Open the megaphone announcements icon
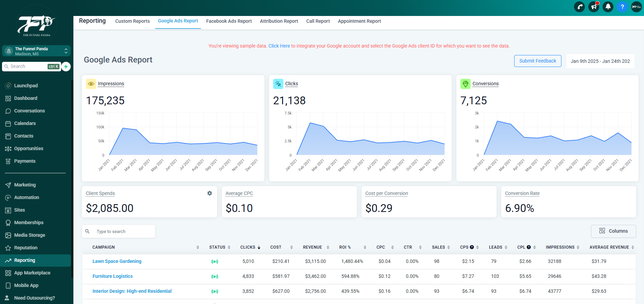The image size is (644, 304). coord(594,7)
